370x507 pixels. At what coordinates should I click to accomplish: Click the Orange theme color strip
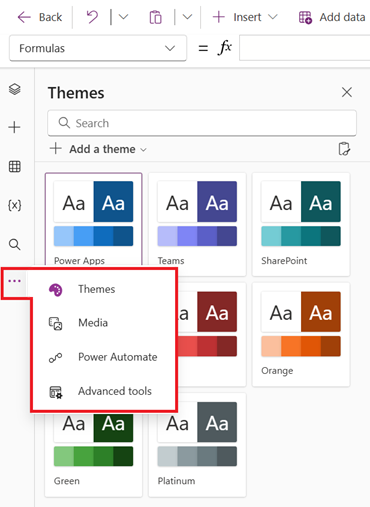click(x=301, y=346)
